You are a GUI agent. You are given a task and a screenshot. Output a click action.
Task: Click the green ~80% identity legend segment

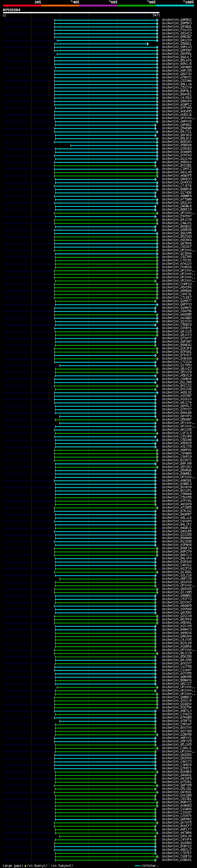tap(137, 6)
